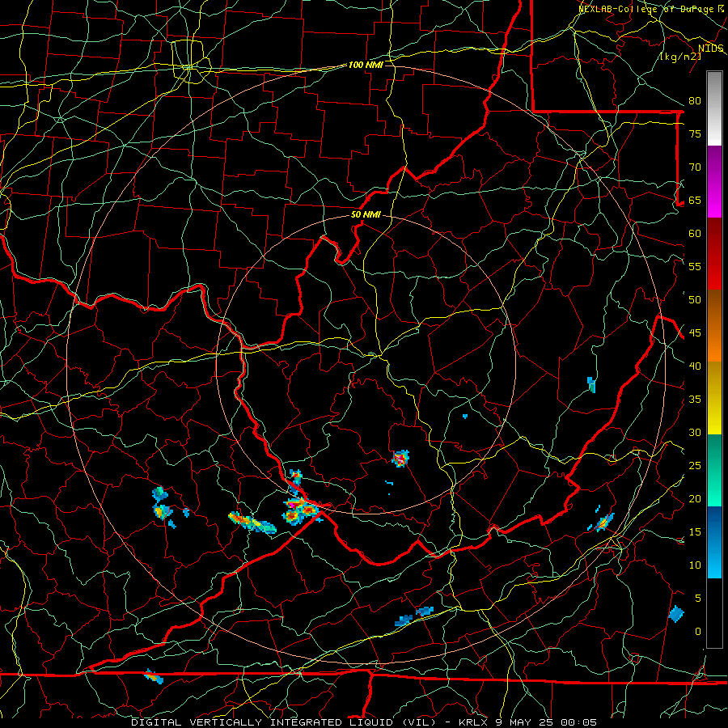Click the 45 value on the VIL scale

695,333
